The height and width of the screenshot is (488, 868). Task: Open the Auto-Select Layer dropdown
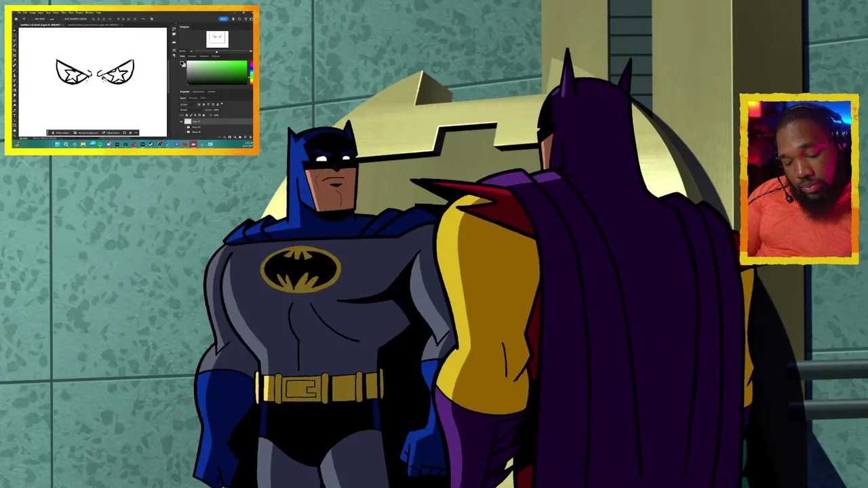coord(54,19)
